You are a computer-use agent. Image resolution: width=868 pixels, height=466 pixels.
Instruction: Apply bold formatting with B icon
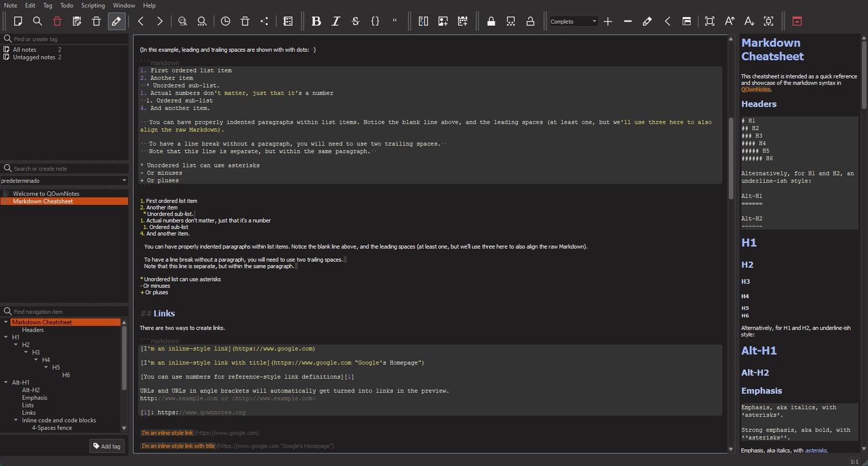point(316,22)
